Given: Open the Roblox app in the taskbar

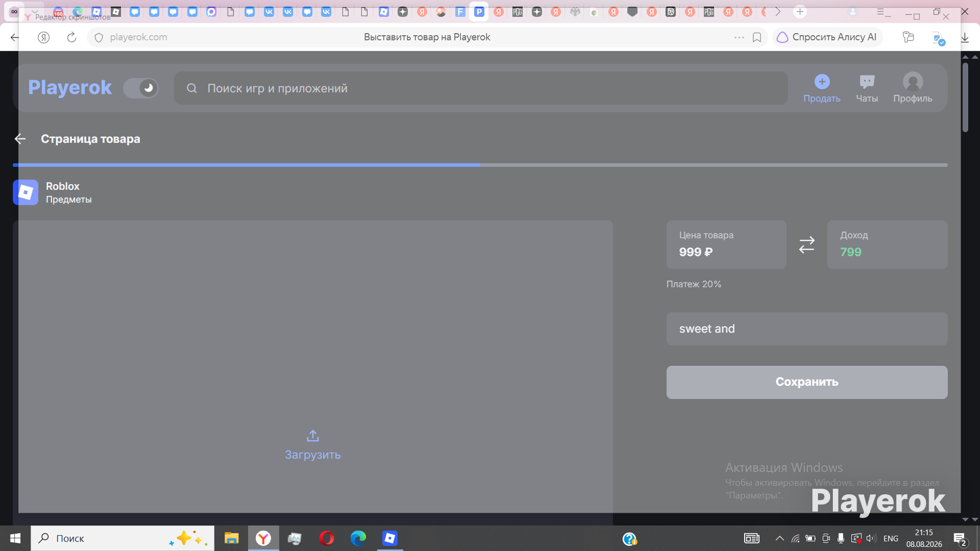Looking at the screenshot, I should (390, 538).
